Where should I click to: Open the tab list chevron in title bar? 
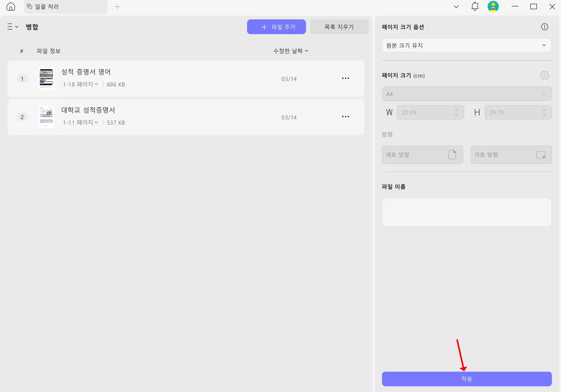[456, 6]
